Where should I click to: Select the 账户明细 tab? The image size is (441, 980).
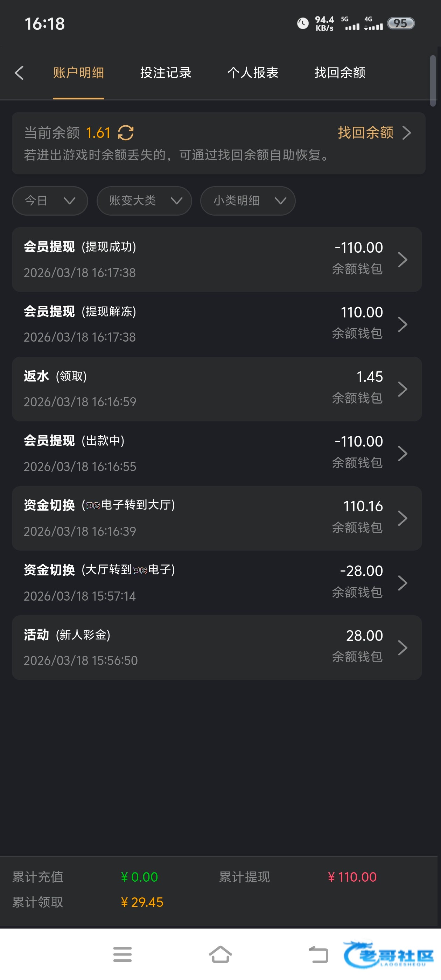[x=78, y=73]
